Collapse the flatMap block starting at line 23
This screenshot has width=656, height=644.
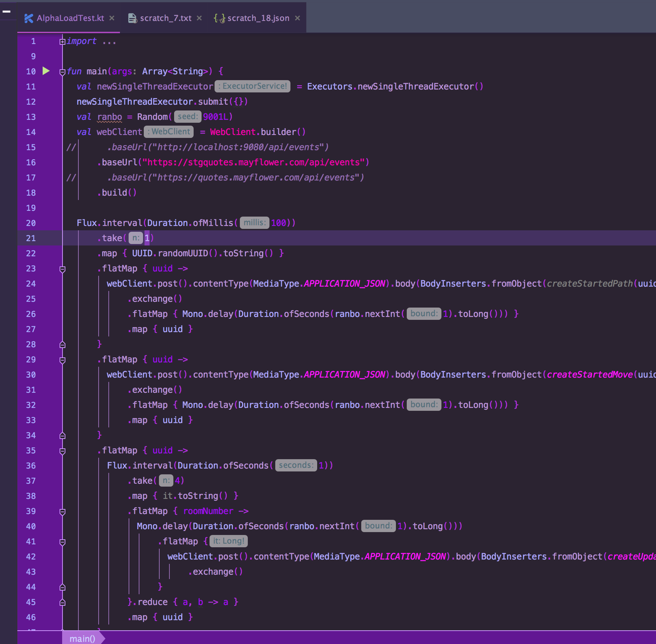coord(62,269)
